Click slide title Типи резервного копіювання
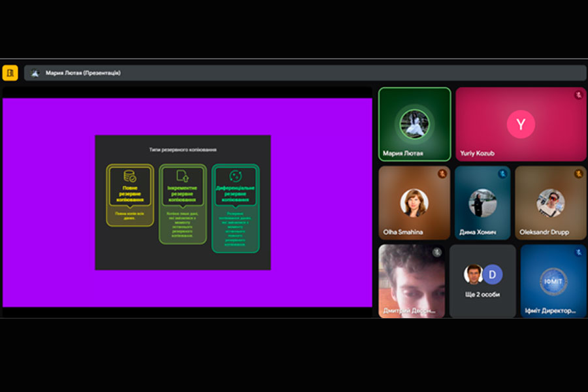588x392 pixels. coord(183,150)
